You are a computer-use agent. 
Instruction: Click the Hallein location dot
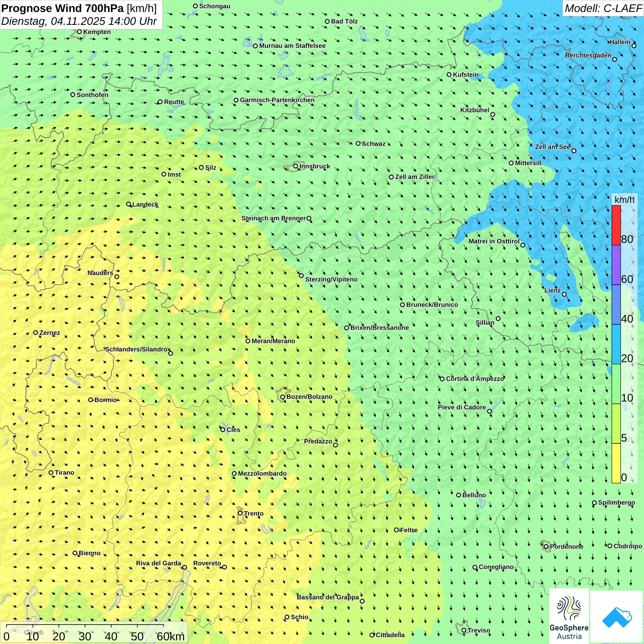[634, 46]
